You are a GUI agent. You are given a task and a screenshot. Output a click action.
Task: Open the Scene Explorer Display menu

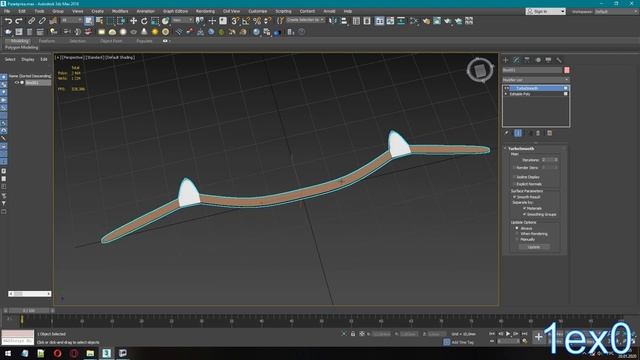(x=28, y=60)
